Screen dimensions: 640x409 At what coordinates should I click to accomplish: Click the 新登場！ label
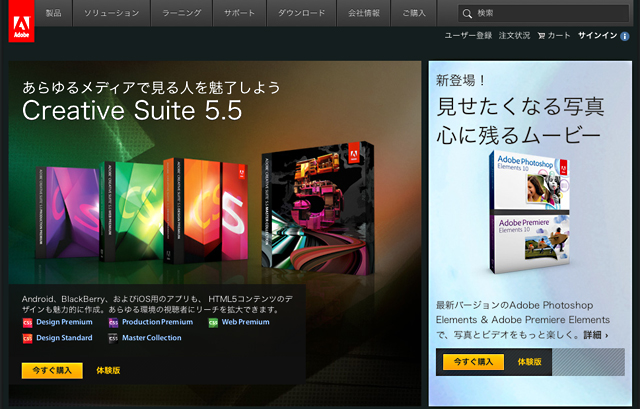tap(460, 80)
